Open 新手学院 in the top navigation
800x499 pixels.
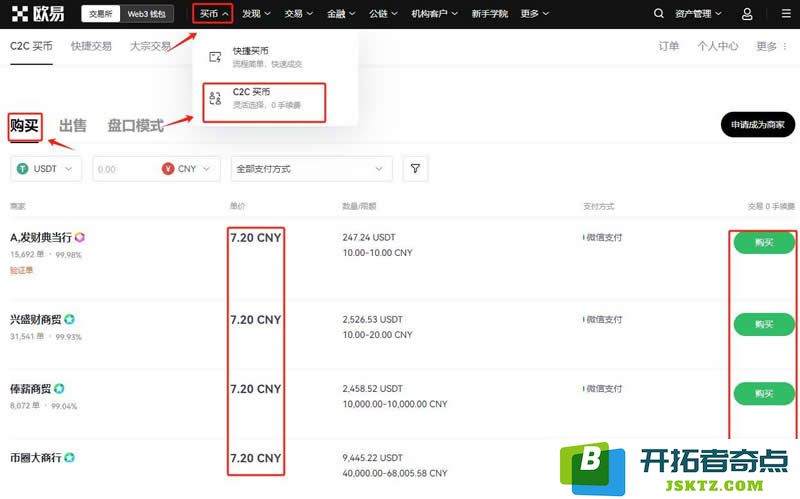489,14
